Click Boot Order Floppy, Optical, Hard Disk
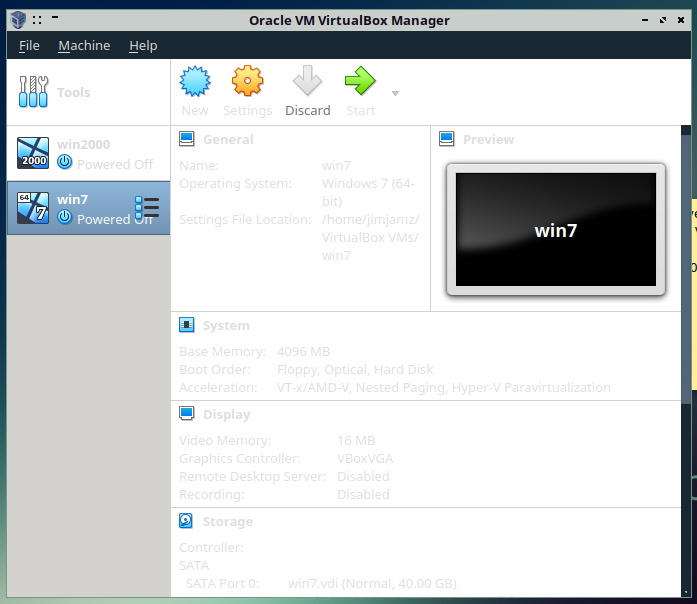 click(x=355, y=369)
